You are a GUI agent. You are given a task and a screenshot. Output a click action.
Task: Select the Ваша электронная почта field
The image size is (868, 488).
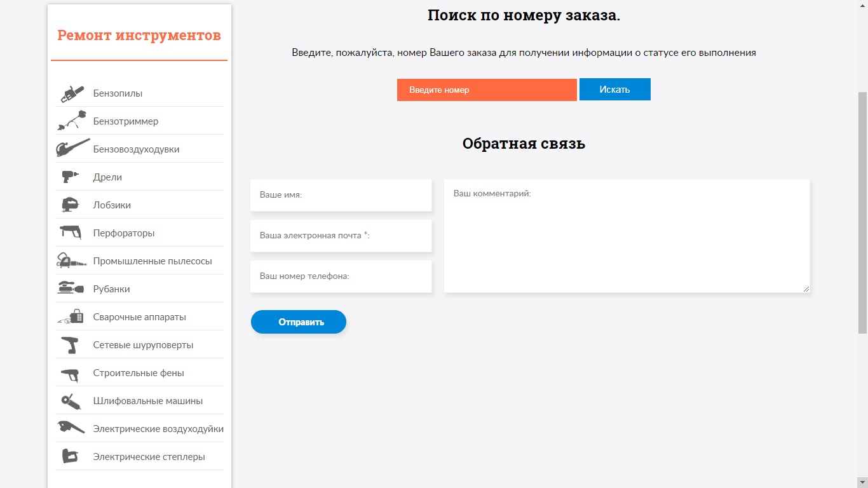click(341, 236)
